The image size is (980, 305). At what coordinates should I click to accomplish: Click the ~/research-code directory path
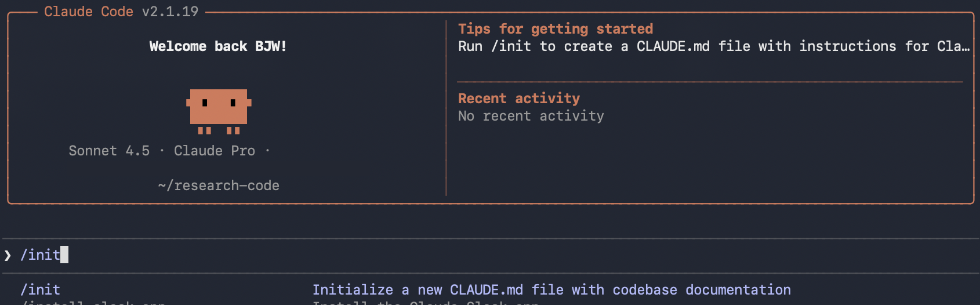tap(219, 186)
